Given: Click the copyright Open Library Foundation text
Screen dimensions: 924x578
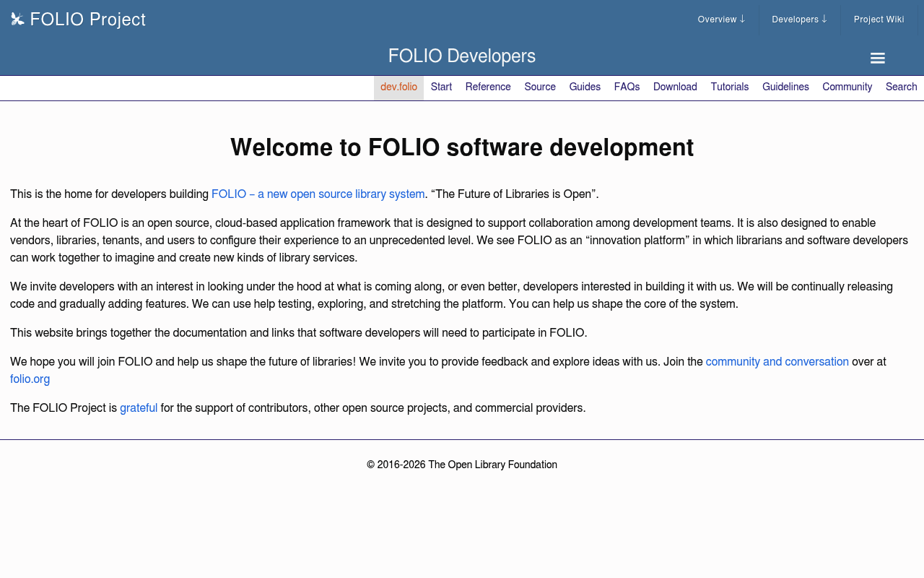Looking at the screenshot, I should point(462,465).
